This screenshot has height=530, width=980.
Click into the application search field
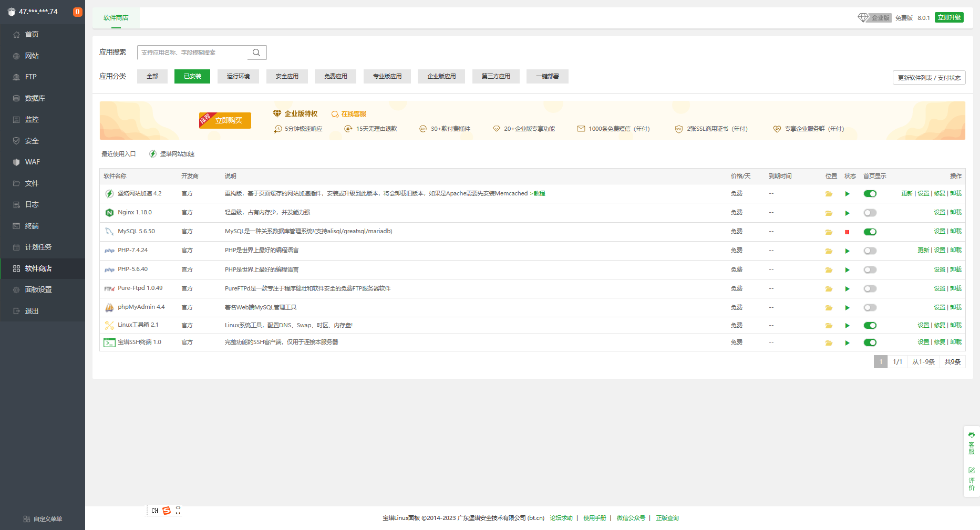[x=192, y=53]
